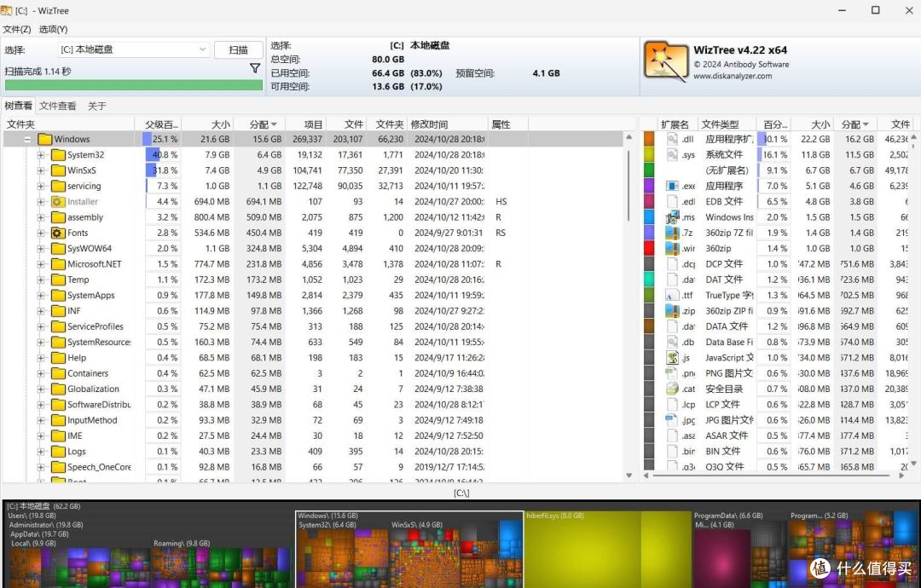
Task: Expand the ServiceProfiles folder node
Action: 41,327
